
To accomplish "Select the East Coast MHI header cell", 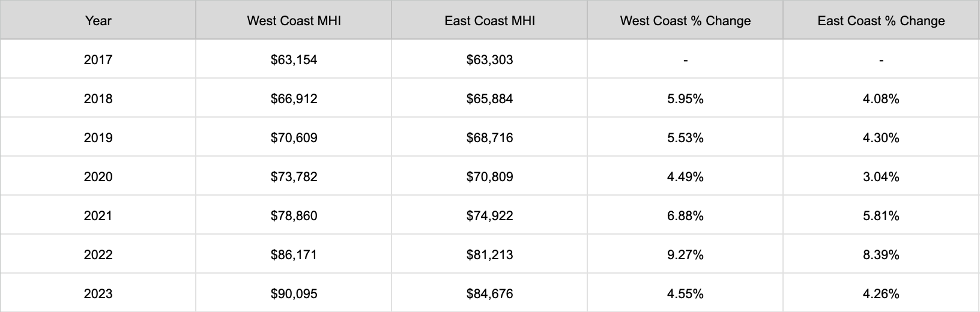I will 489,20.
